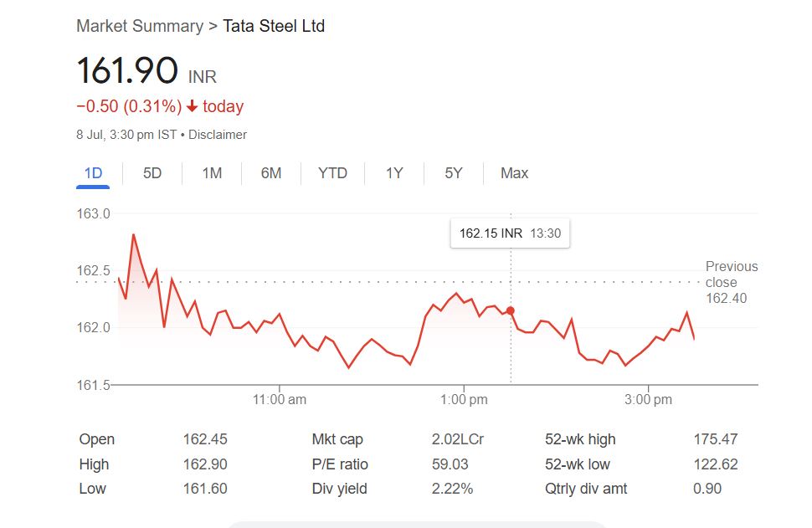Select the YTD range tab
Viewport: 812px width, 528px height.
(332, 173)
